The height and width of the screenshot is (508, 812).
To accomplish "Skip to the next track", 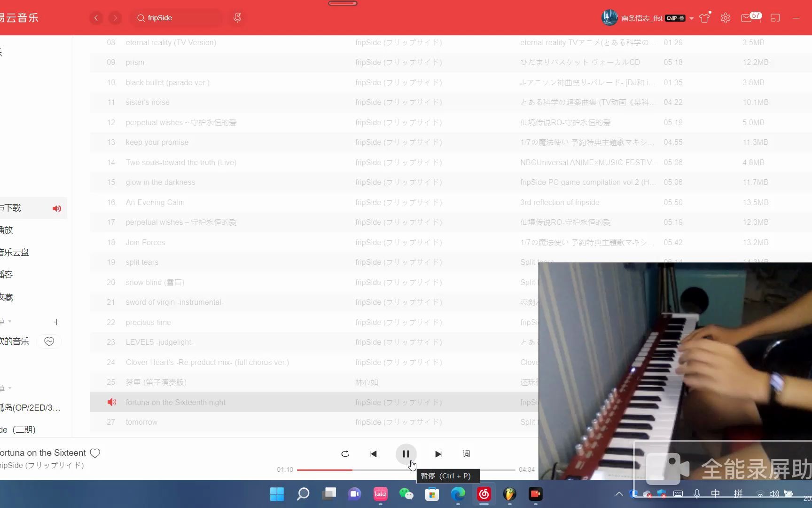I will pyautogui.click(x=438, y=454).
